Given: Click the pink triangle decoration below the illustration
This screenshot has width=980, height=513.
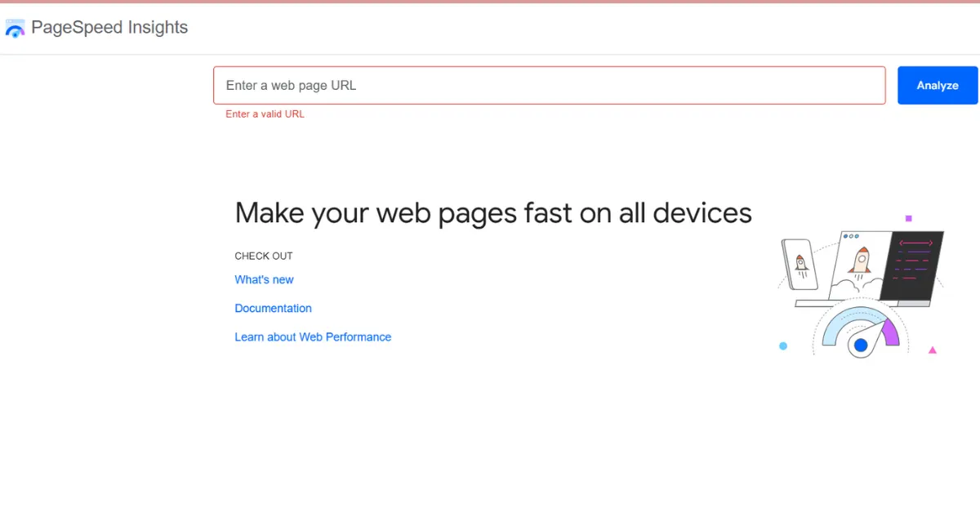Looking at the screenshot, I should (932, 350).
